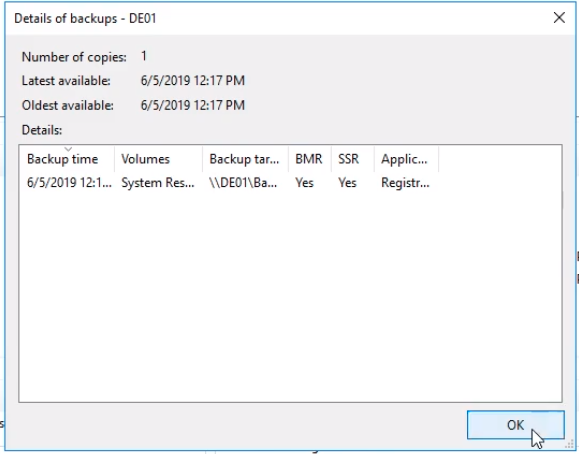
Task: Click the sort arrow above Backup time
Action: click(x=68, y=149)
